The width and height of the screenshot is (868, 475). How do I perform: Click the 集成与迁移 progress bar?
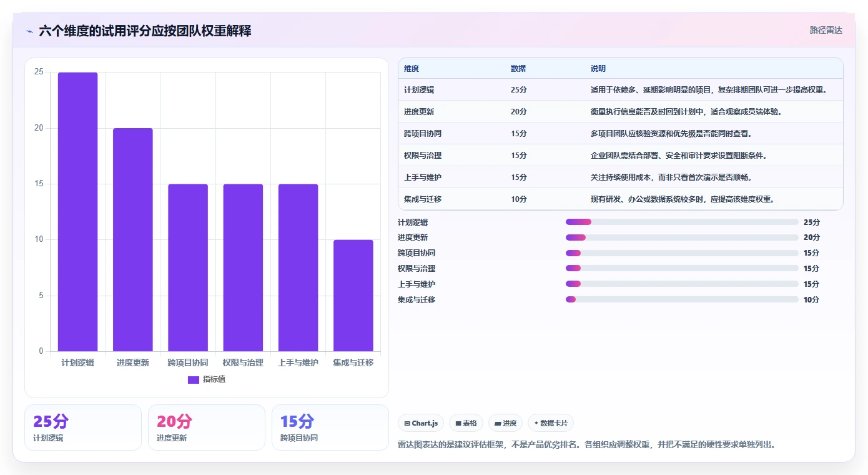coord(682,299)
